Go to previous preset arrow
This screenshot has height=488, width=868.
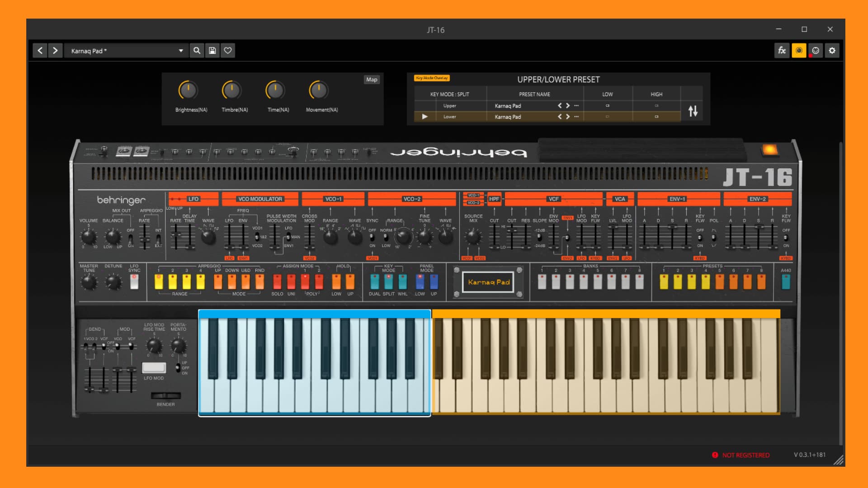[40, 51]
